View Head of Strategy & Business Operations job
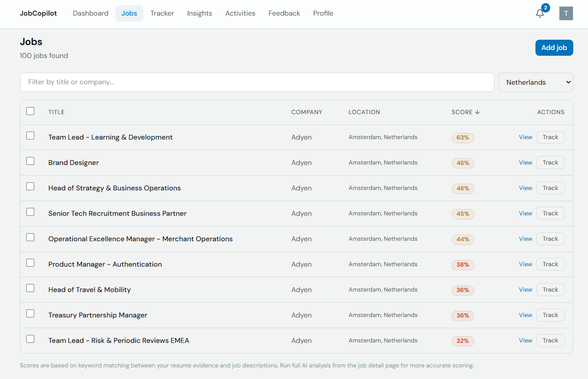This screenshot has width=588, height=379. 525,188
